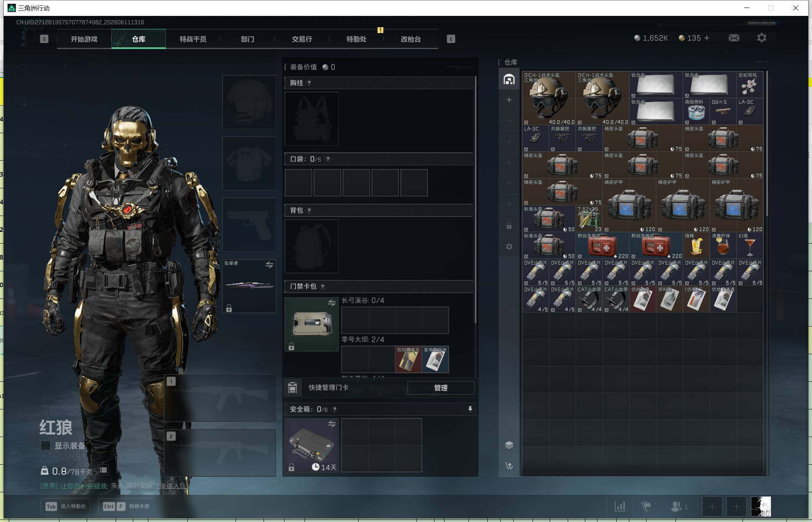
Task: Select the 7.62x39 AP SUB ammo stack
Action: click(x=589, y=219)
